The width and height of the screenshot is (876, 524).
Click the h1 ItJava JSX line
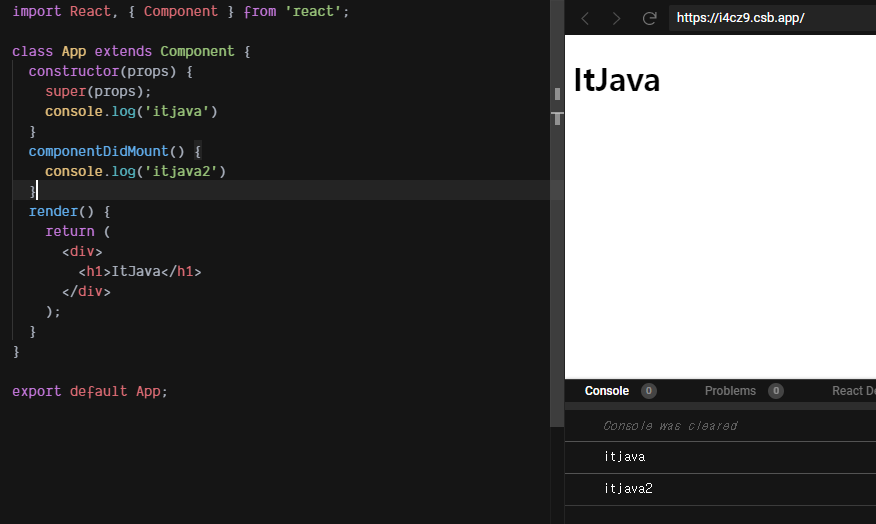(x=140, y=272)
